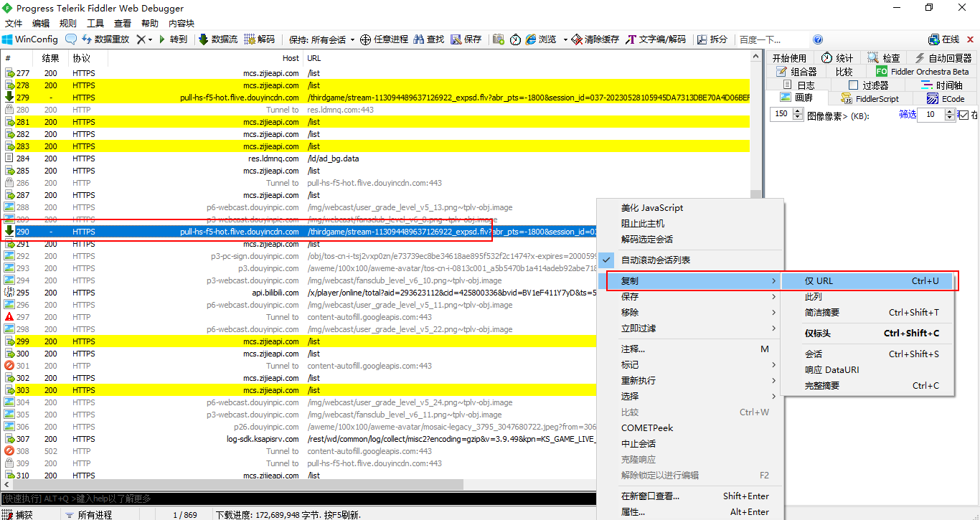This screenshot has width=980, height=520.
Task: Open the 保持: 所有会话 dropdown
Action: coord(322,39)
